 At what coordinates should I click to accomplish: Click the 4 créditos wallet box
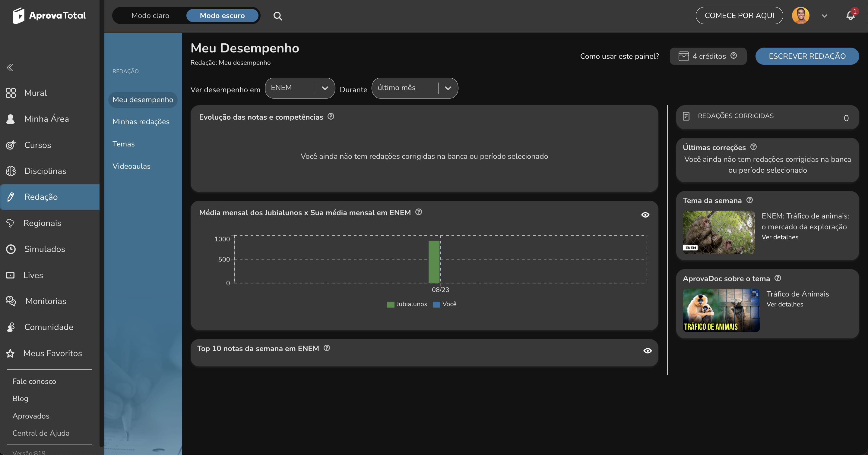click(708, 56)
